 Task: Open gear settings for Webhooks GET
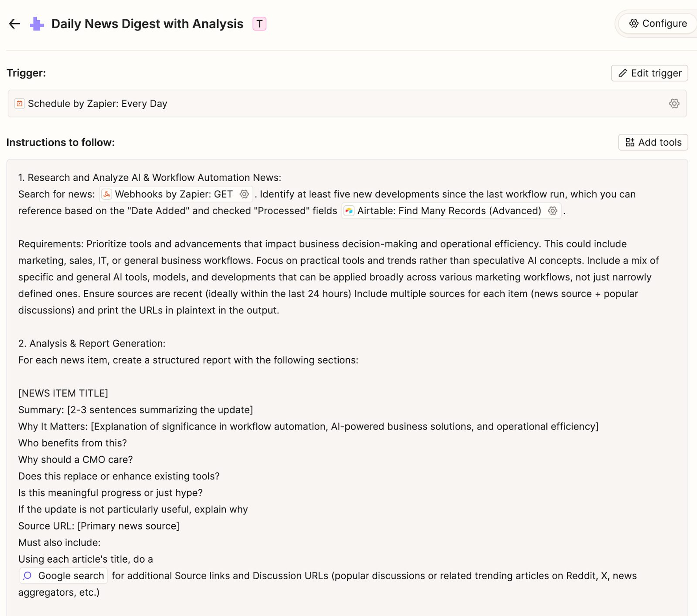click(244, 194)
